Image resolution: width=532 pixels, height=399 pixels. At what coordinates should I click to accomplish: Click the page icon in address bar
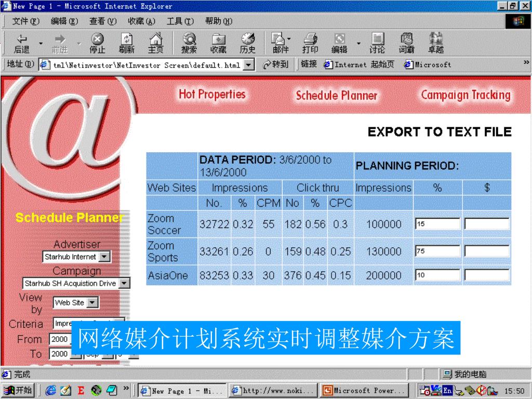pos(45,64)
